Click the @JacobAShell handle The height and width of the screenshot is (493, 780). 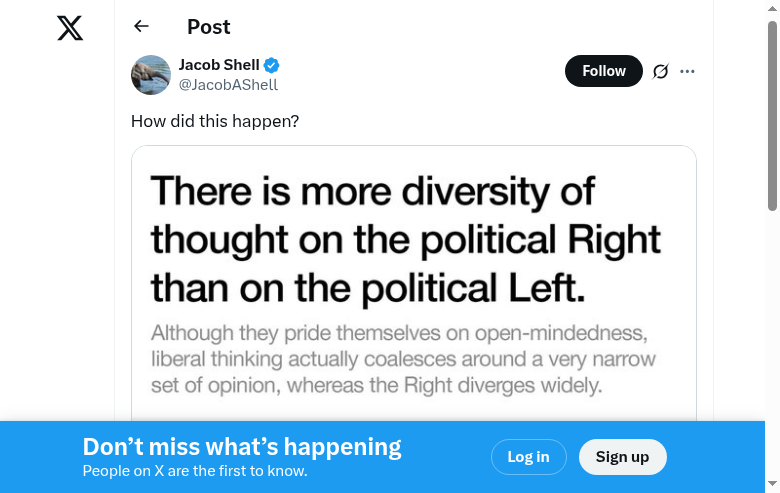(x=228, y=85)
